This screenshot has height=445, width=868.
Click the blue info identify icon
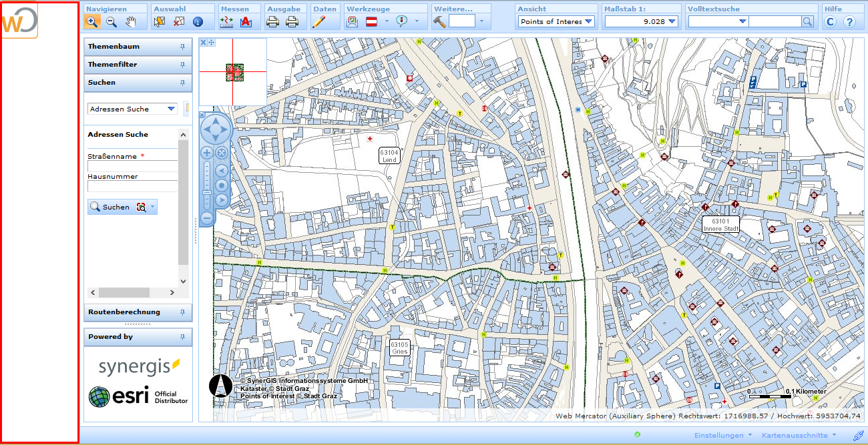pos(198,21)
